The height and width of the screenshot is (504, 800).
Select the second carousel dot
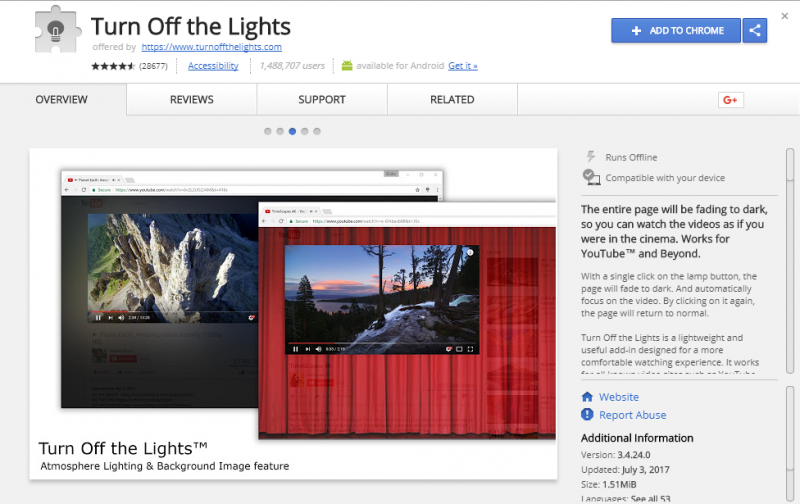pyautogui.click(x=280, y=132)
